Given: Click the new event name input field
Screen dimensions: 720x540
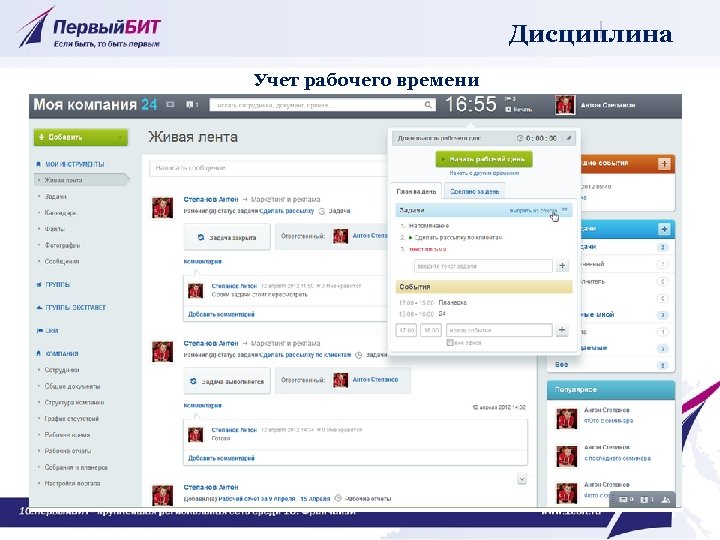Looking at the screenshot, I should (499, 330).
